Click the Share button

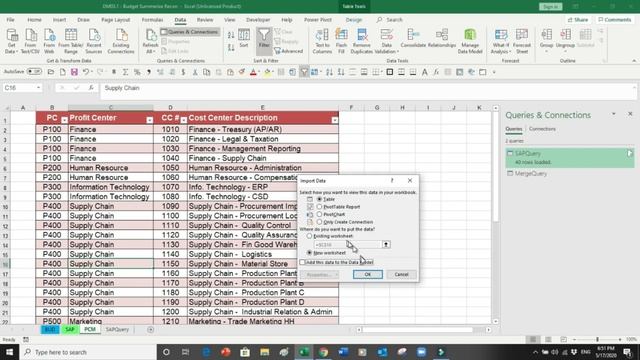(578, 20)
